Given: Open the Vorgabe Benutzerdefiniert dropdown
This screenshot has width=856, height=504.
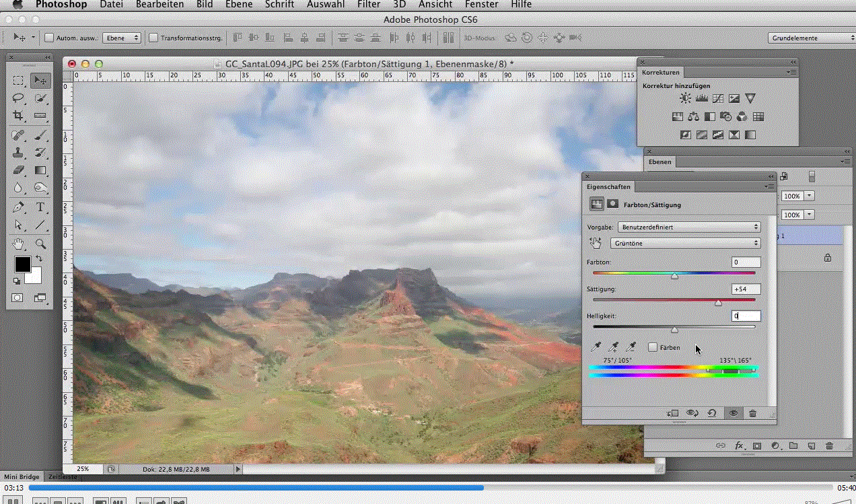Looking at the screenshot, I should click(689, 227).
